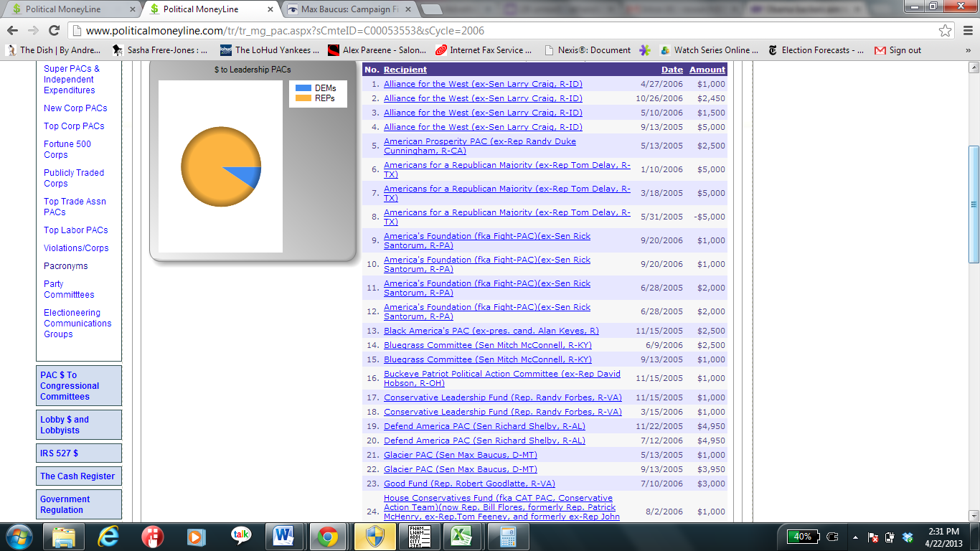Image resolution: width=980 pixels, height=551 pixels.
Task: Open Electioneering Communications Groups
Action: [77, 324]
